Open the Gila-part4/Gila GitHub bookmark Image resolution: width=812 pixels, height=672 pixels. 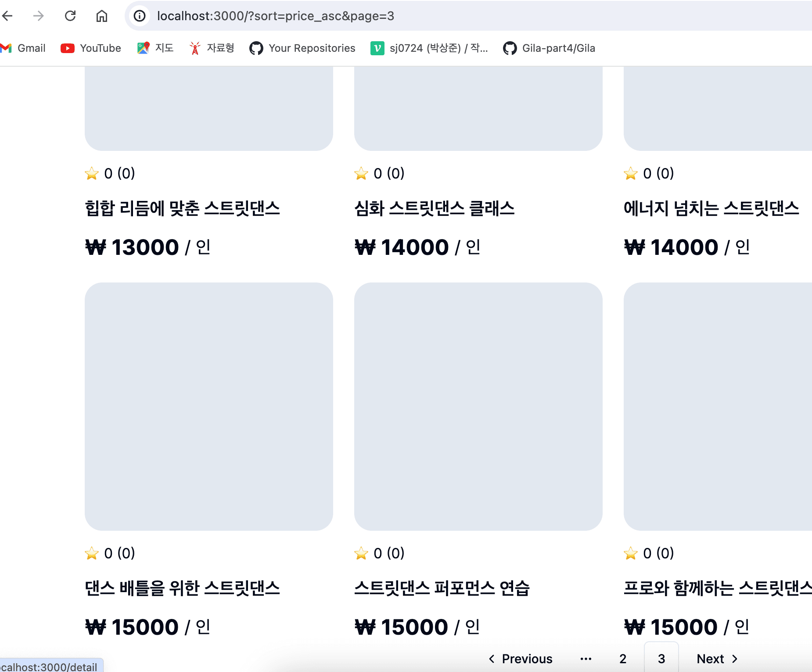(550, 48)
